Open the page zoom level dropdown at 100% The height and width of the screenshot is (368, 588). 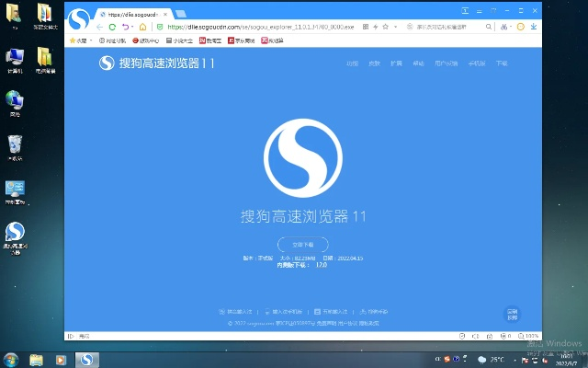point(531,337)
